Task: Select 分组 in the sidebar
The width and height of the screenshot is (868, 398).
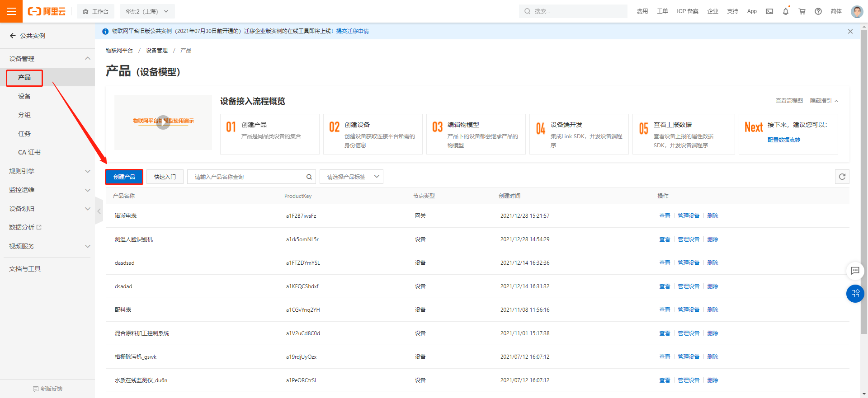Action: pyautogui.click(x=24, y=115)
